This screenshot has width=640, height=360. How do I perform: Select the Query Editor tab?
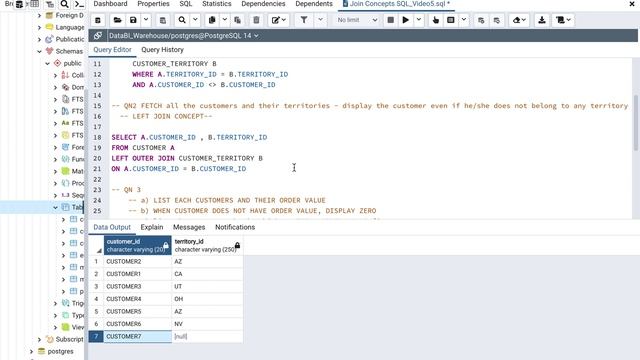pyautogui.click(x=112, y=50)
